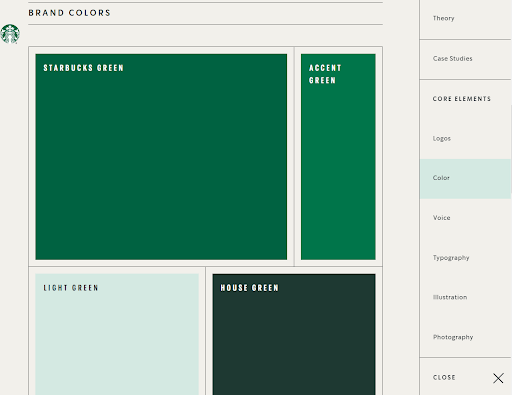Select the Logos menu link
Screen dimensions: 512x395
(442, 138)
